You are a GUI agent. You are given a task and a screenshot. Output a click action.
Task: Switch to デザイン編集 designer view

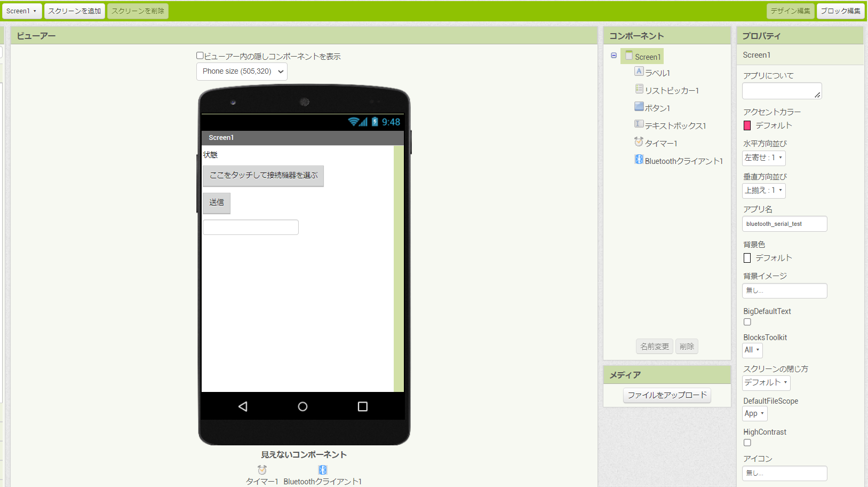pos(790,11)
